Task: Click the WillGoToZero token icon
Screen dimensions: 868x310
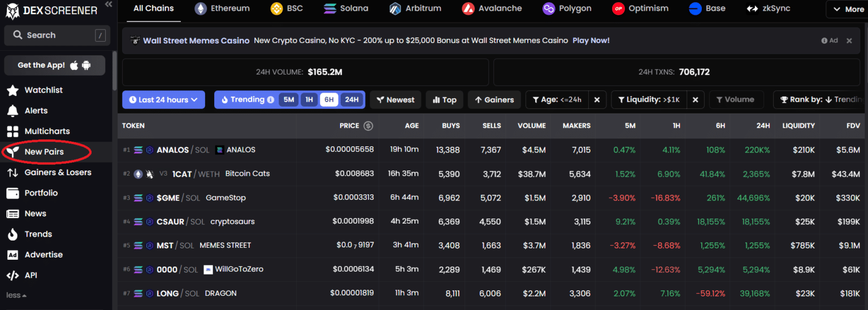Action: [x=208, y=270]
